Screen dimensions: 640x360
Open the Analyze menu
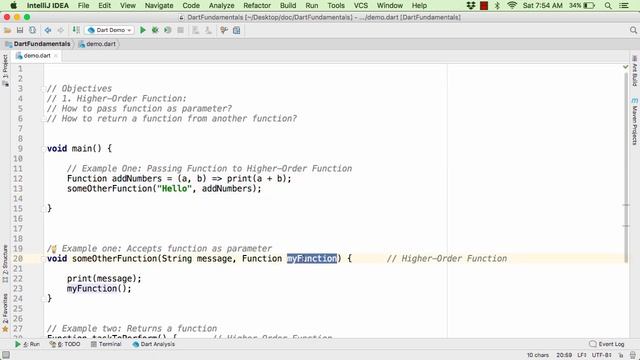pyautogui.click(x=221, y=5)
